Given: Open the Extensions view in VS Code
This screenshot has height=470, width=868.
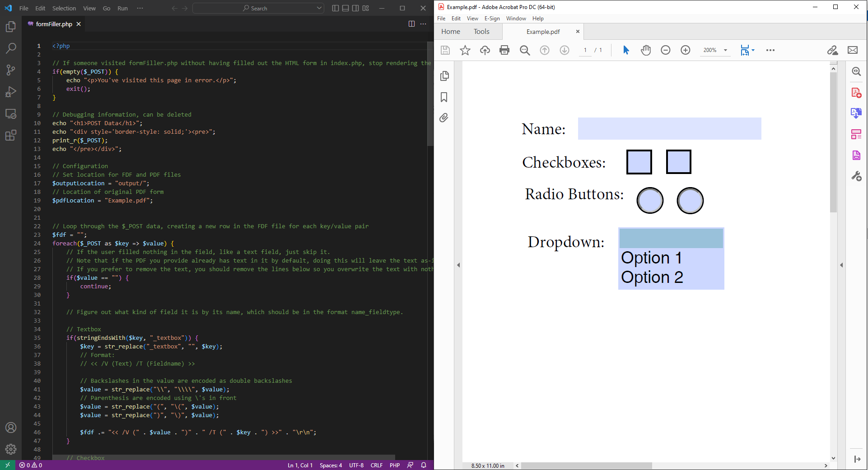Looking at the screenshot, I should [11, 135].
